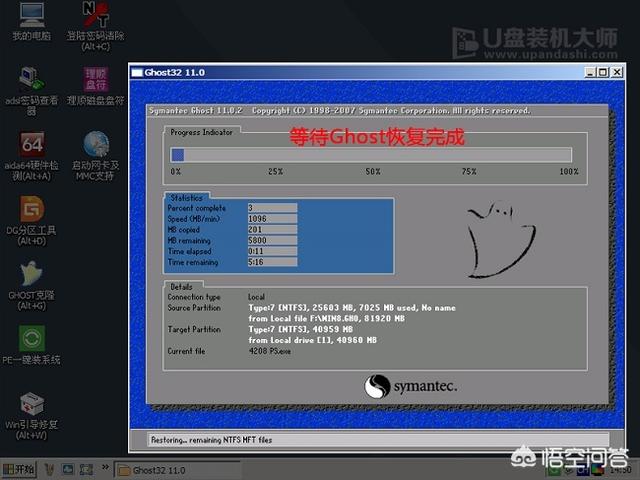Click MB remaining value 5800
Screen dimensions: 640x480
click(272, 240)
